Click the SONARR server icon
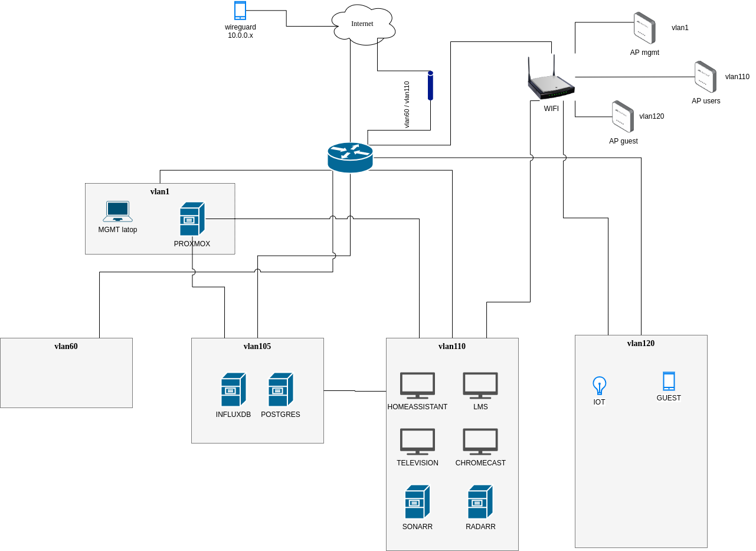This screenshot has width=756, height=551. point(417,502)
